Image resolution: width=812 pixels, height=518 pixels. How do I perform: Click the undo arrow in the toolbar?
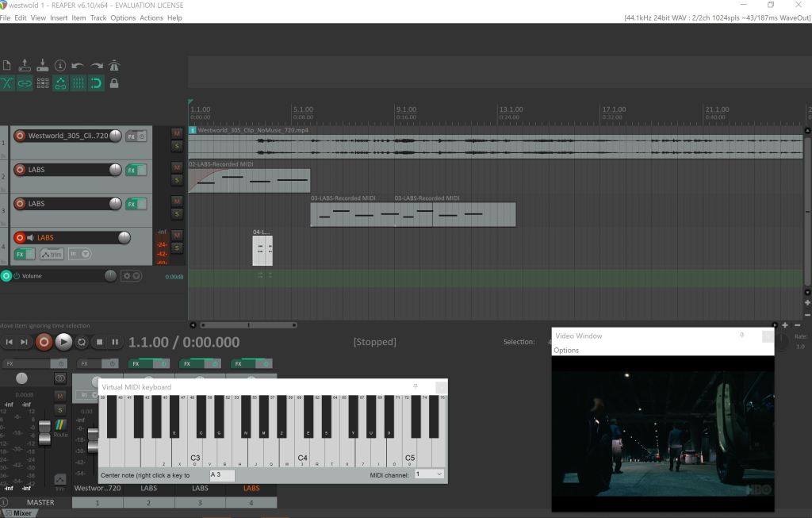point(78,66)
